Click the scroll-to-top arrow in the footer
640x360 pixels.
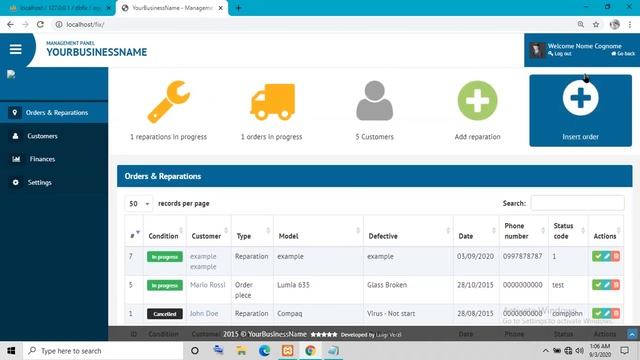coord(632,334)
